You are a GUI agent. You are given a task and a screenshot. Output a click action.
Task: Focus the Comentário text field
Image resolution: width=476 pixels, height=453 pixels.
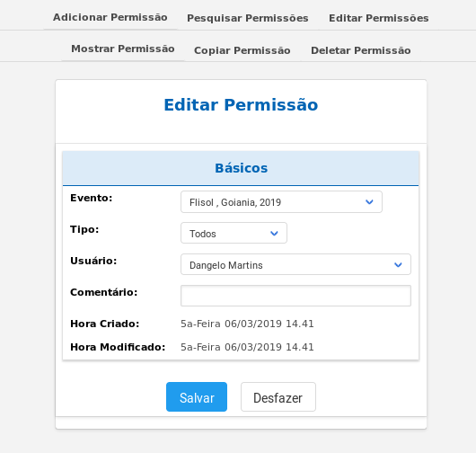[296, 296]
